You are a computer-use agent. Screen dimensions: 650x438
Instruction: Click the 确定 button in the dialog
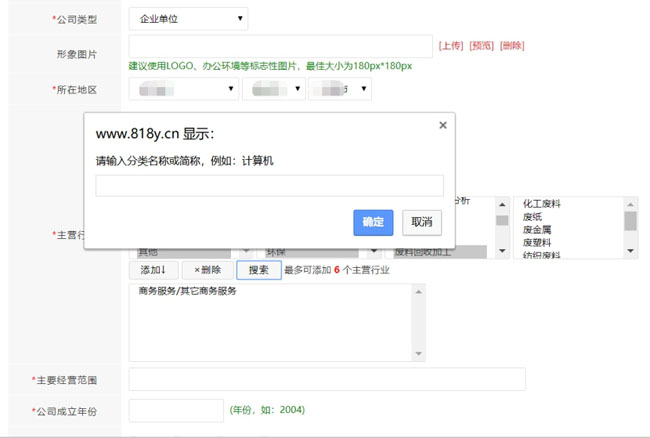(x=373, y=222)
